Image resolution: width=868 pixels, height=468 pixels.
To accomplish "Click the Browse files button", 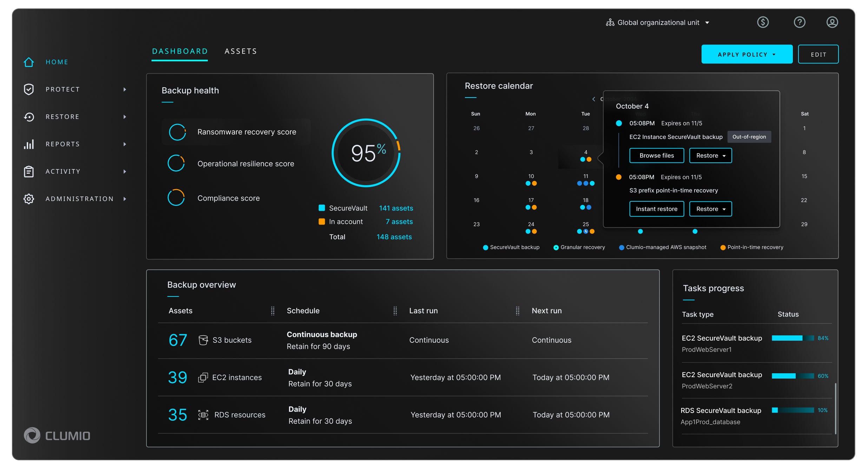I will tap(656, 155).
